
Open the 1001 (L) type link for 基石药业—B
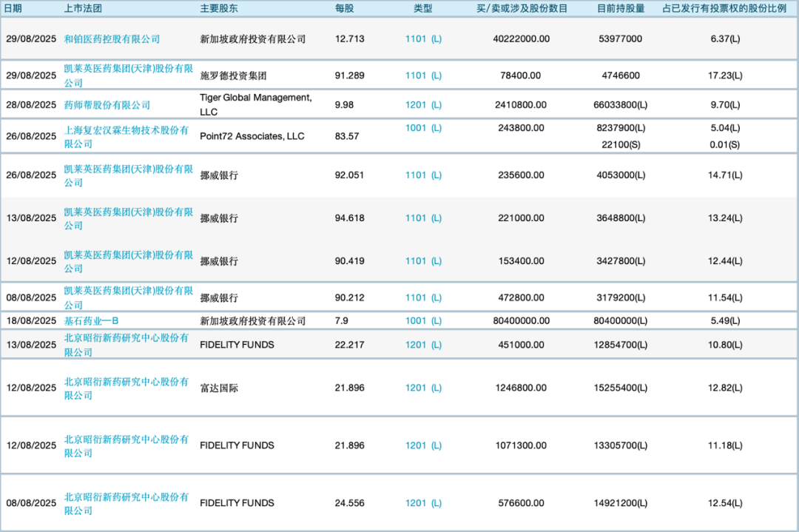(x=423, y=321)
